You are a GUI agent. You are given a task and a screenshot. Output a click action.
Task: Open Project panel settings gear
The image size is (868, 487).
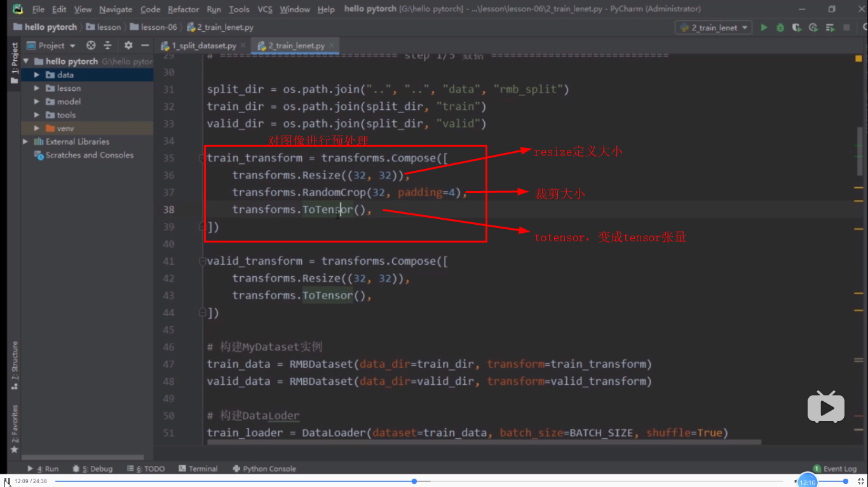click(x=128, y=46)
